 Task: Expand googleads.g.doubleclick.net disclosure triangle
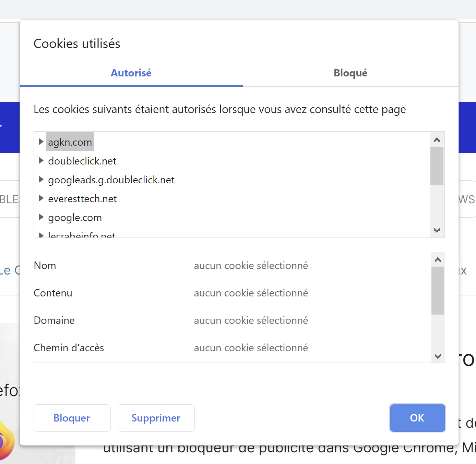click(x=41, y=179)
